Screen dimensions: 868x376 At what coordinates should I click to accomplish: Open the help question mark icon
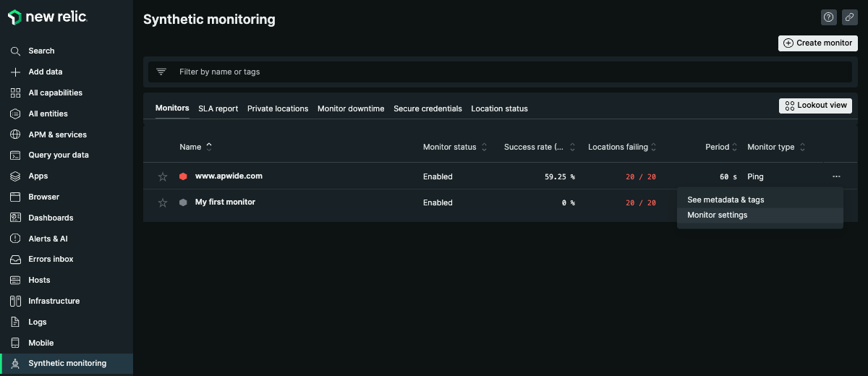829,18
